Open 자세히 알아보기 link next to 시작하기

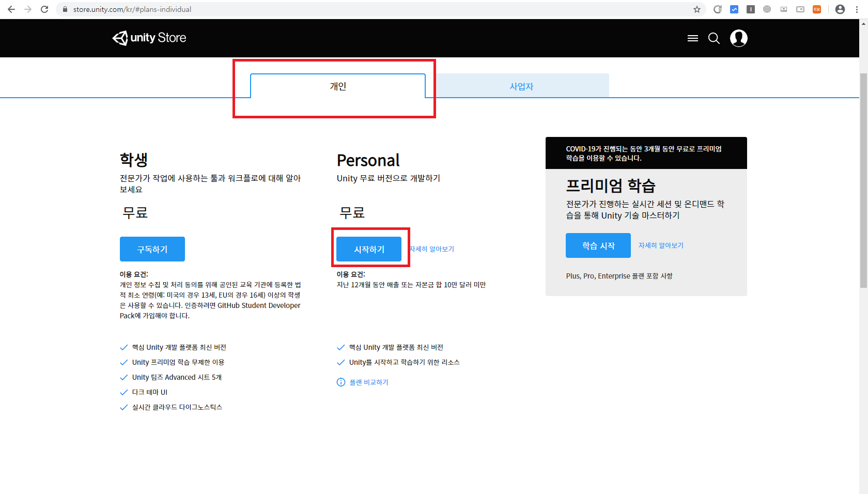point(432,249)
